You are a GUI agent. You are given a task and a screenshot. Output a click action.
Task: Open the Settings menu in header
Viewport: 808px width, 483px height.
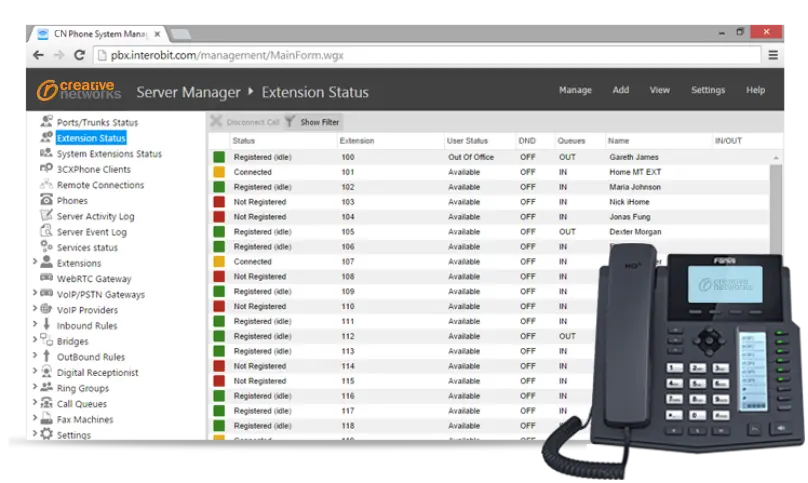click(707, 90)
